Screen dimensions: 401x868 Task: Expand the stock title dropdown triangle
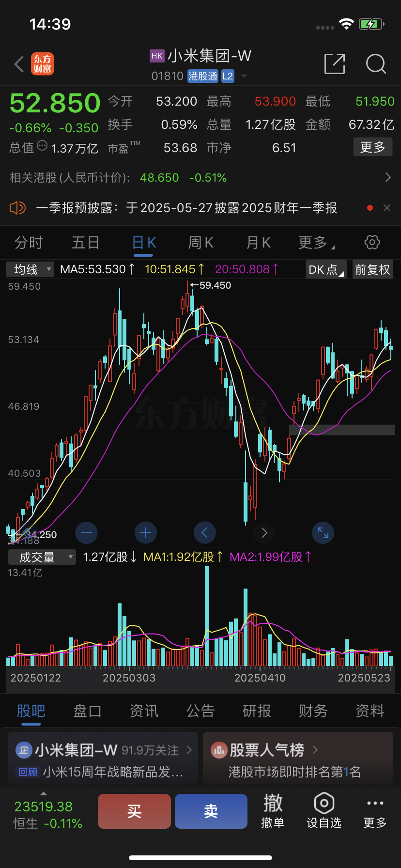pos(244,76)
